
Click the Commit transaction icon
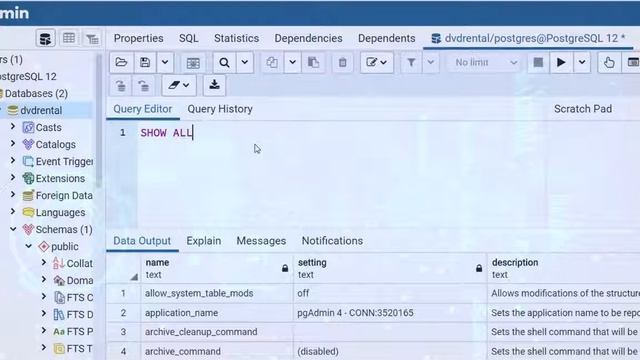[x=121, y=86]
